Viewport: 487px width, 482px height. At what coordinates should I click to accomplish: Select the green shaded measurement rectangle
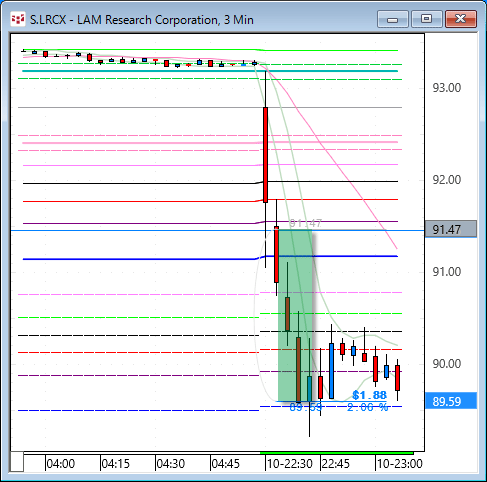(295, 315)
